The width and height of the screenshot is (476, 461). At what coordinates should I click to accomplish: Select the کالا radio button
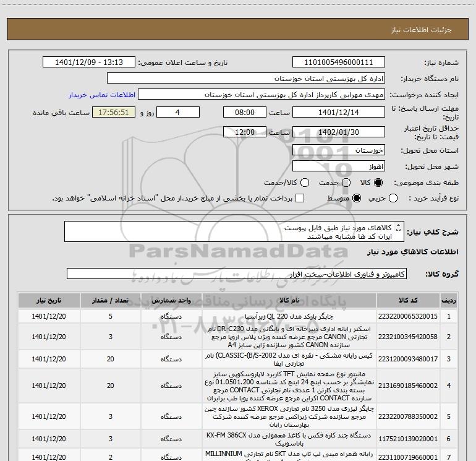click(x=378, y=183)
